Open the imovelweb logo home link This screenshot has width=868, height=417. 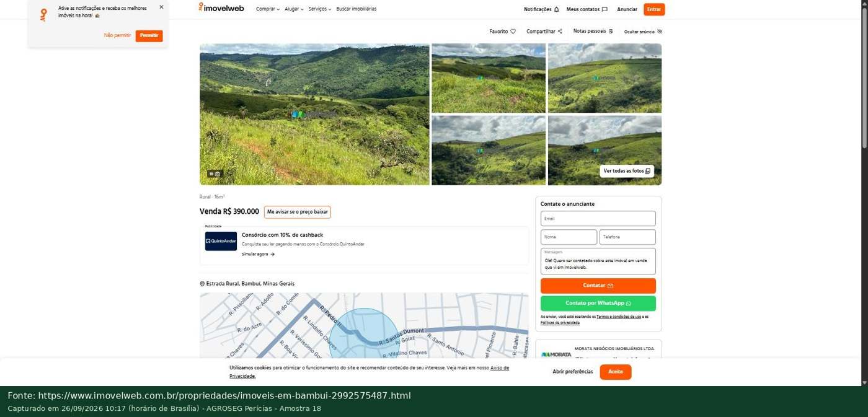coord(221,8)
